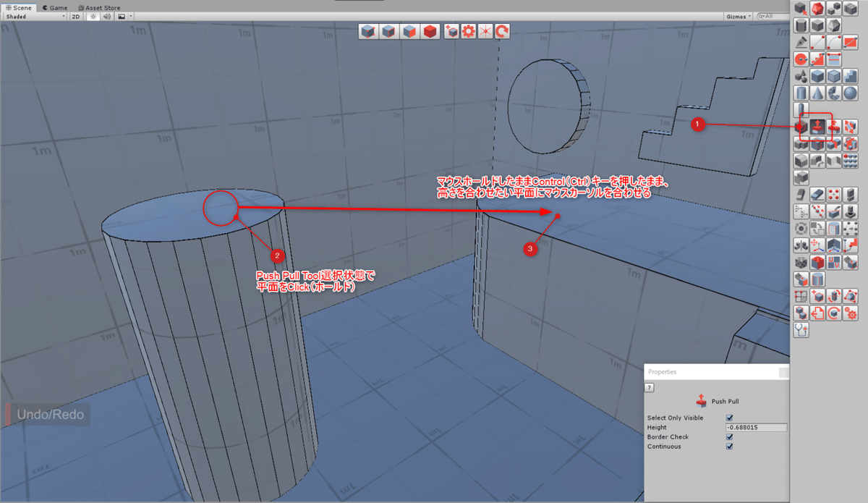Choose the cone primitive icon

pos(818,93)
